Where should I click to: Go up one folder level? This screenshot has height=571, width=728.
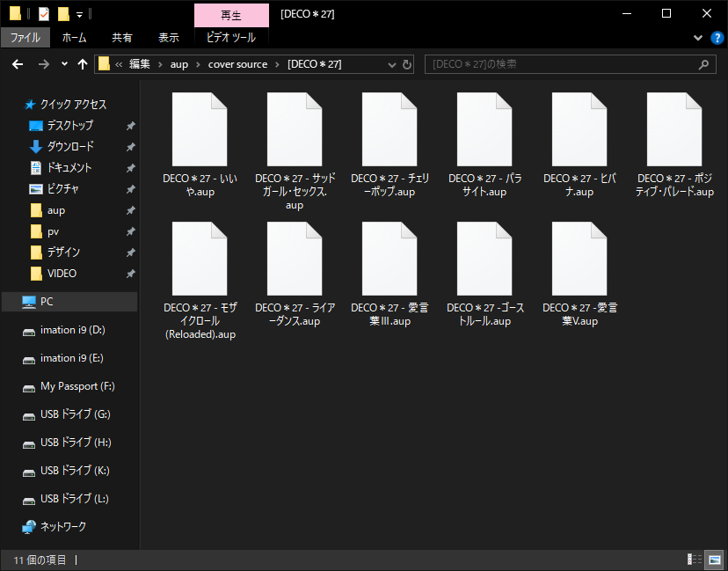point(83,64)
